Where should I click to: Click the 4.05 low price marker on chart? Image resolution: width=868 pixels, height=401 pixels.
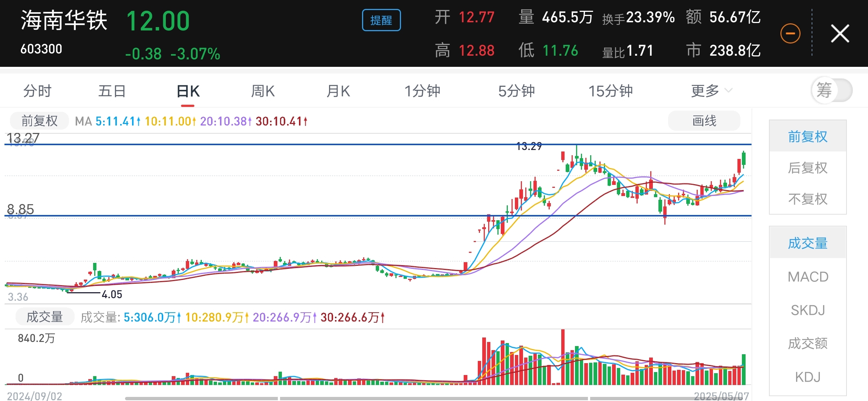[112, 294]
